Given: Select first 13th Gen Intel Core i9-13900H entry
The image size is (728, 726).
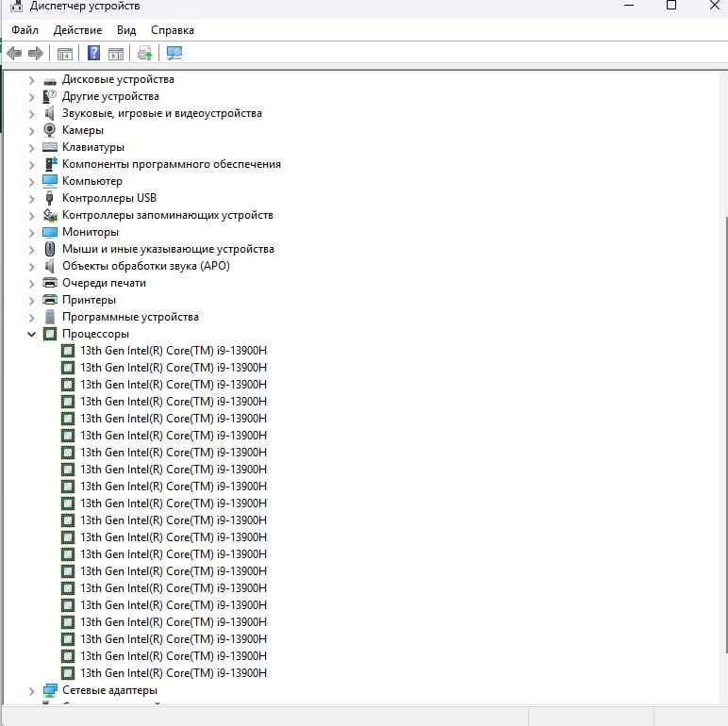Looking at the screenshot, I should point(174,351).
